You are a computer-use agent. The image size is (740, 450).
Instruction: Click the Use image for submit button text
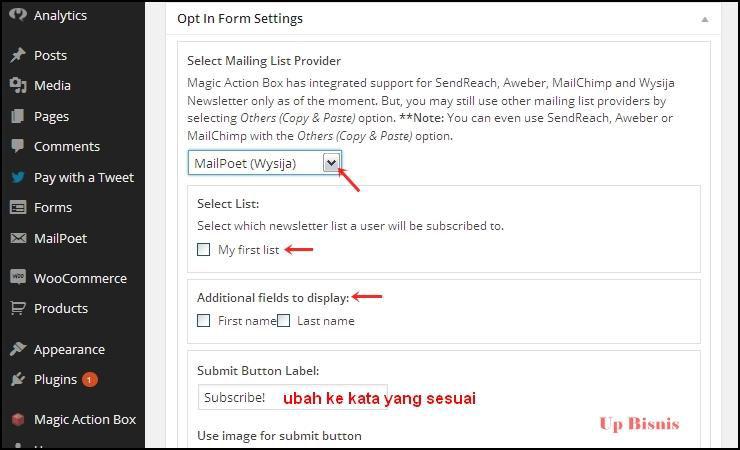[279, 435]
